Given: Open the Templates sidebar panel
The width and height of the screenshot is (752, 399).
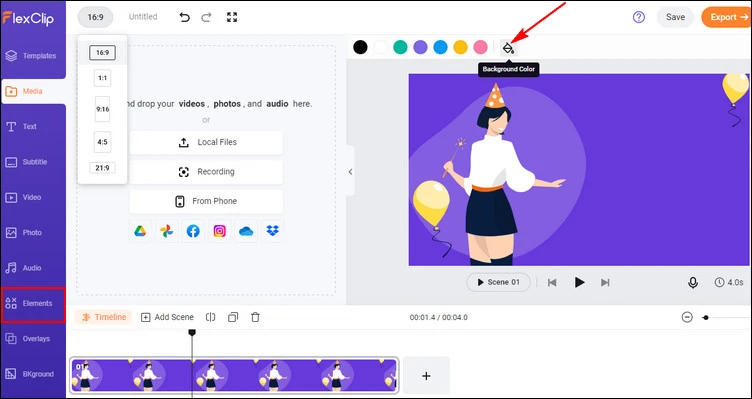Looking at the screenshot, I should tap(33, 56).
